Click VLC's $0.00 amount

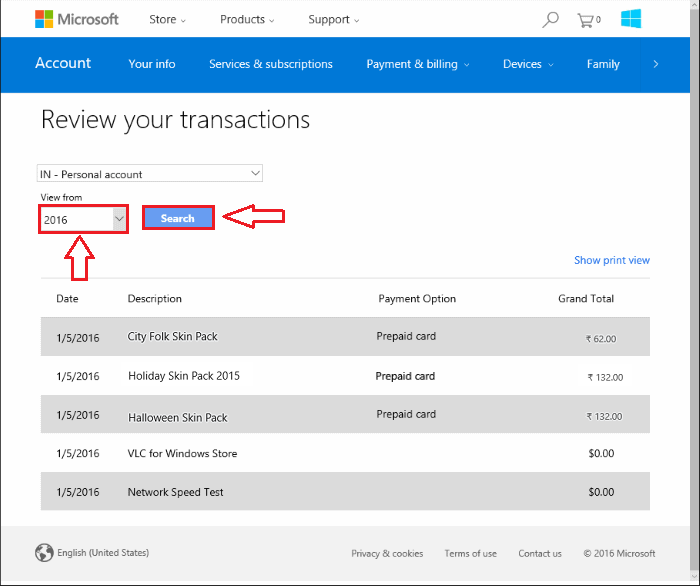(601, 453)
